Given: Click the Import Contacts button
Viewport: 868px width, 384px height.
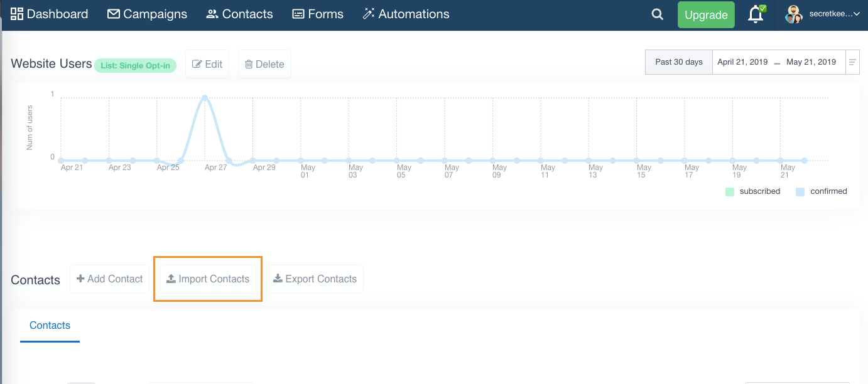Looking at the screenshot, I should click(208, 279).
